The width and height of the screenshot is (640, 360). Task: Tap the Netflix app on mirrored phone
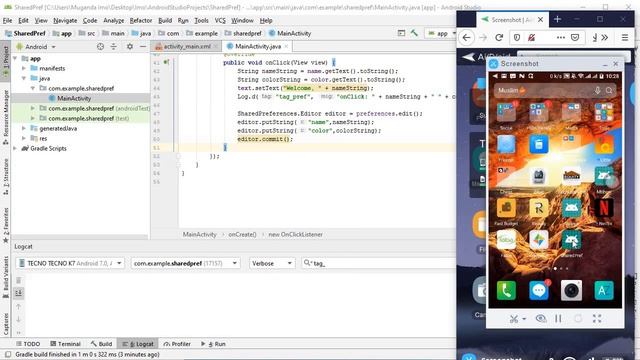point(604,209)
